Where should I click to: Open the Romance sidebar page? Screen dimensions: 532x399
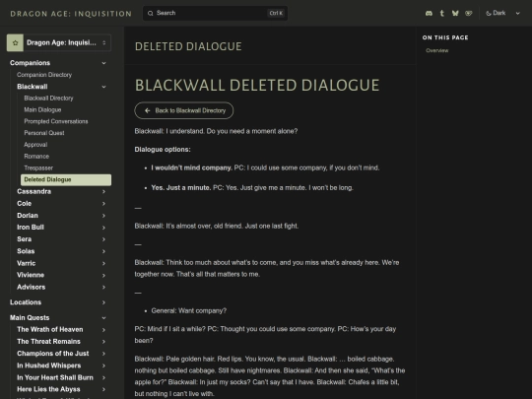(36, 157)
